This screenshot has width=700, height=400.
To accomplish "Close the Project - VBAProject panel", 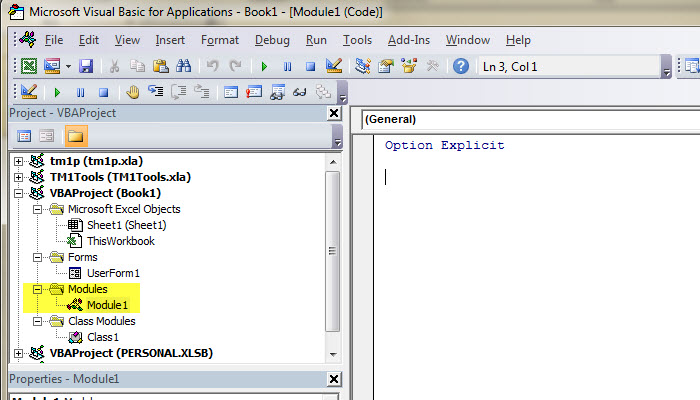I will coord(334,113).
